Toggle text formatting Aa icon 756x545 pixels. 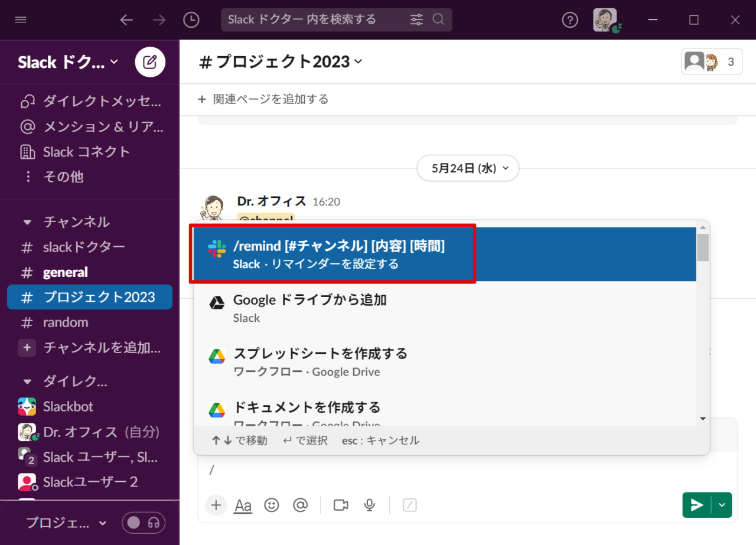(243, 505)
